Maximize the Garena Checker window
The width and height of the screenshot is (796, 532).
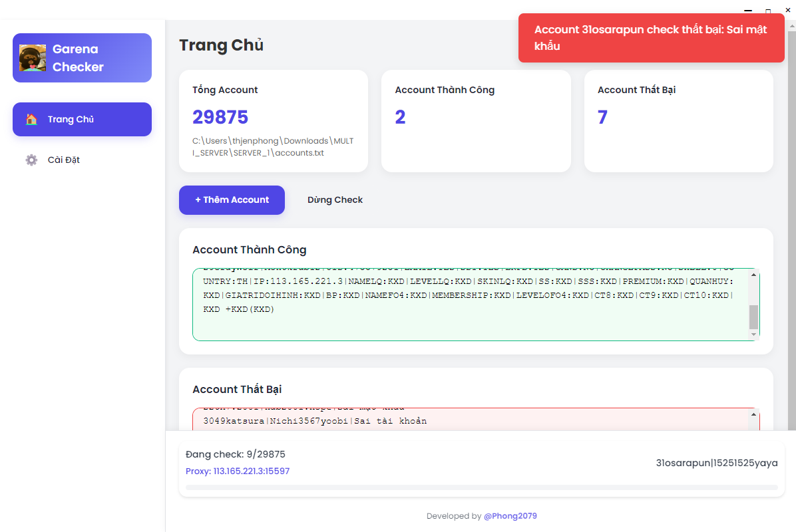(x=768, y=11)
